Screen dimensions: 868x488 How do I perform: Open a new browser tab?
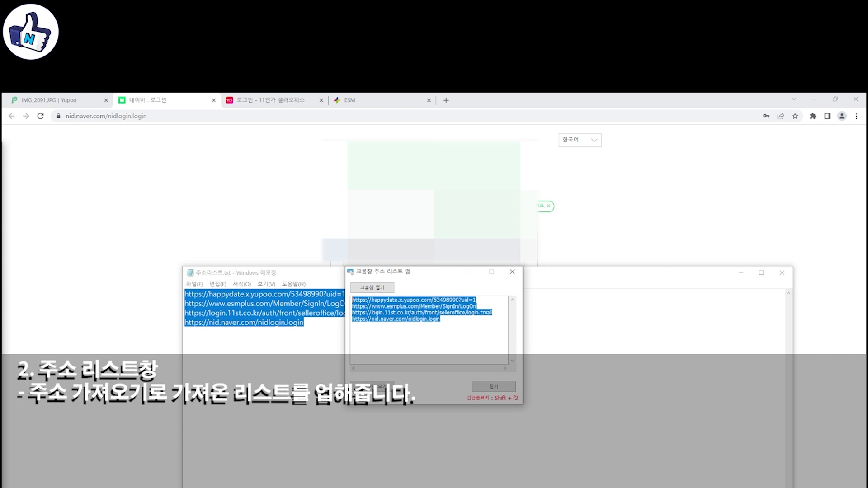click(x=446, y=100)
